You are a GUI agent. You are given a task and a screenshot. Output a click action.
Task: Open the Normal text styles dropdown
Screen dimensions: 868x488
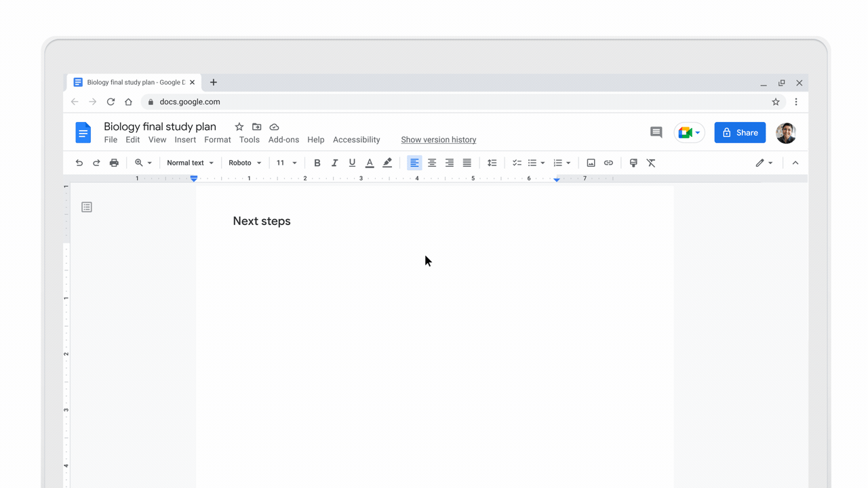(x=189, y=163)
